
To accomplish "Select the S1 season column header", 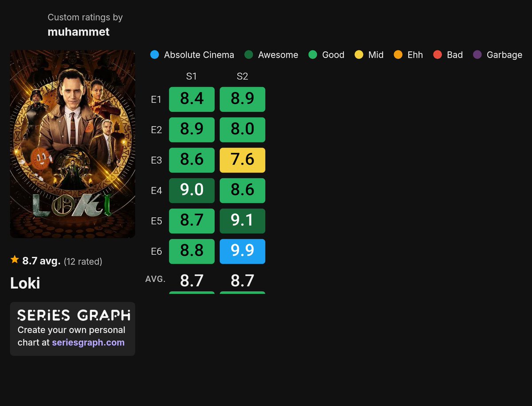I will tap(192, 76).
